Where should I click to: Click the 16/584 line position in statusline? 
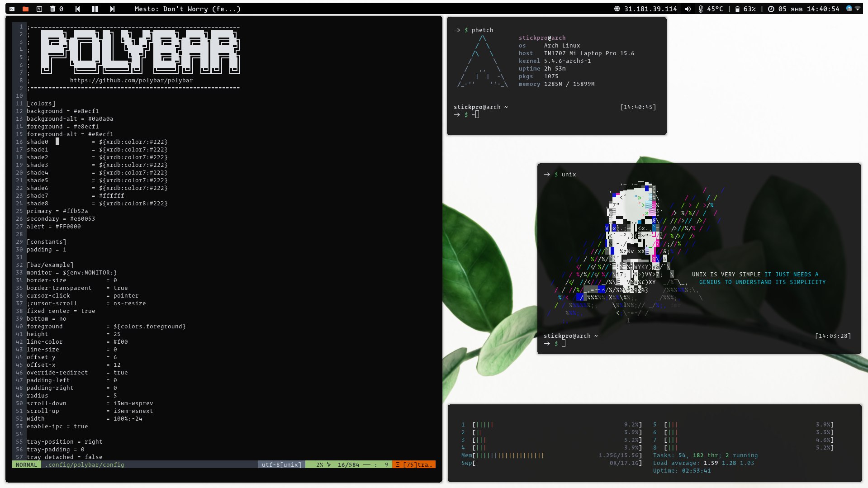[x=348, y=464]
